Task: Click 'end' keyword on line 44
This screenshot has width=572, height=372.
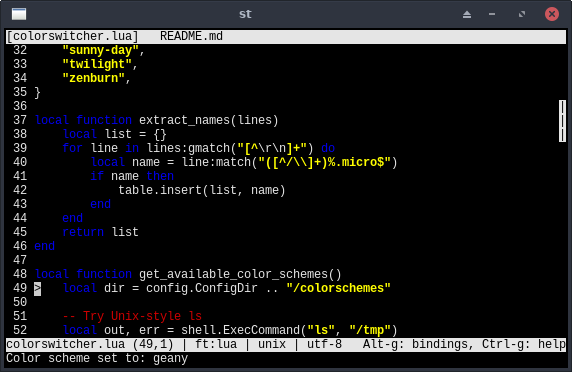Action: tap(73, 218)
